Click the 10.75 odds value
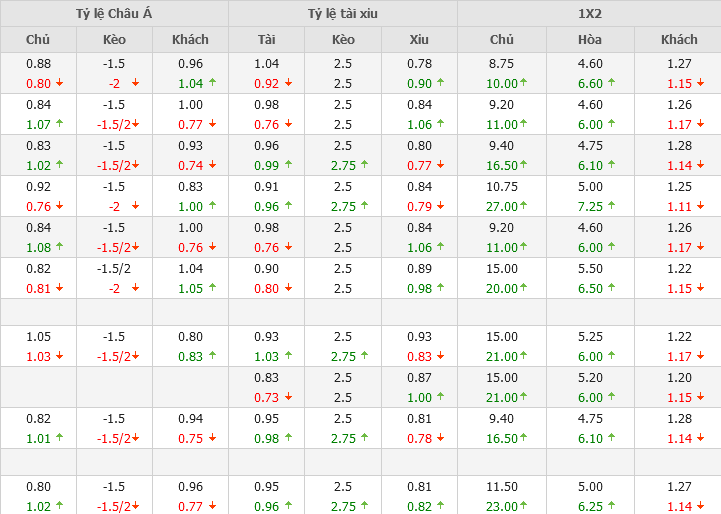Image resolution: width=721 pixels, height=514 pixels. (502, 186)
